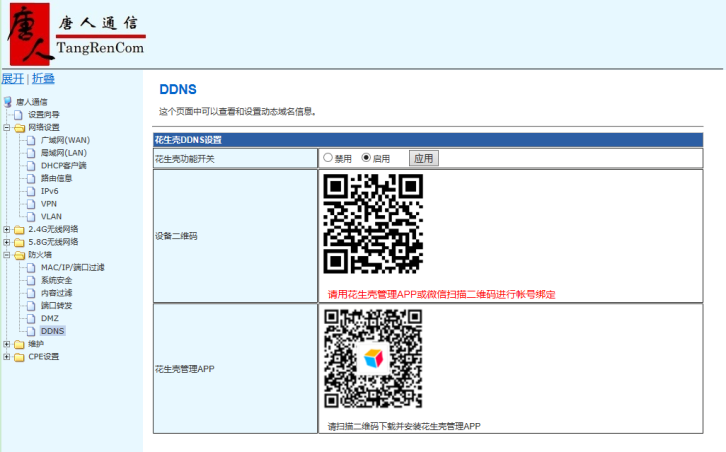Viewport: 726px width, 452px height.
Task: Click the 设备二维码 QR code image
Action: [x=373, y=224]
